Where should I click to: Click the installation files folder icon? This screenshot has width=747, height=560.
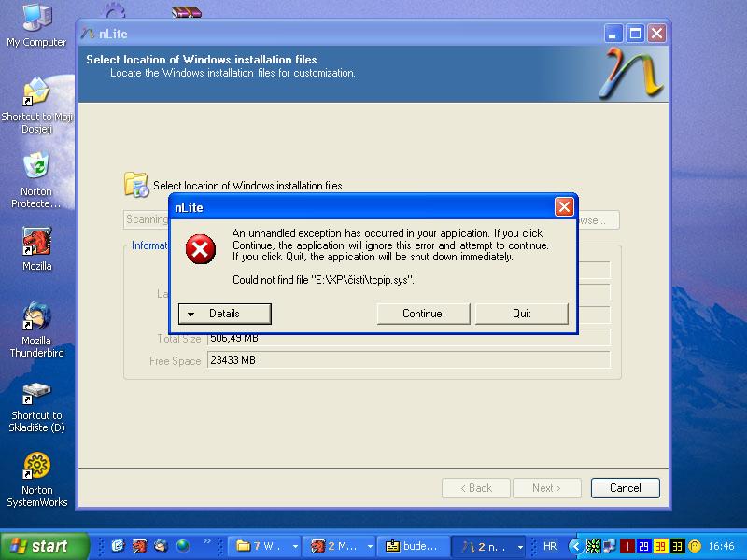tap(136, 185)
